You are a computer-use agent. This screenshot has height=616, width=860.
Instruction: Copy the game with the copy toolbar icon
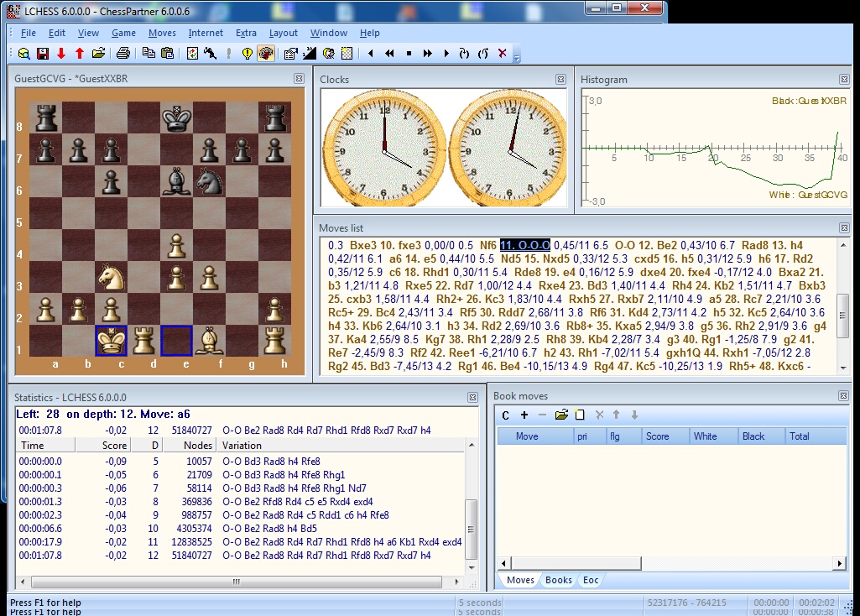[x=149, y=54]
